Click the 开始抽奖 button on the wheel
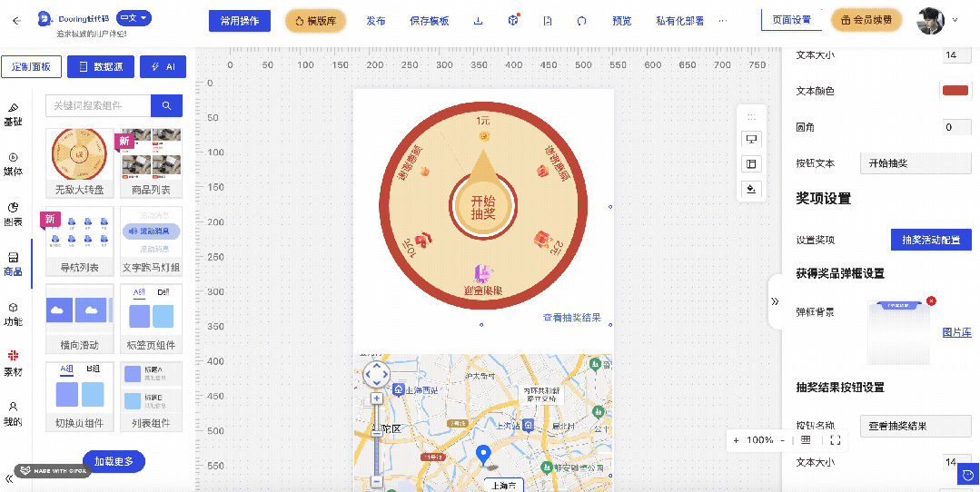Screen dimensions: 980x492 coord(482,207)
